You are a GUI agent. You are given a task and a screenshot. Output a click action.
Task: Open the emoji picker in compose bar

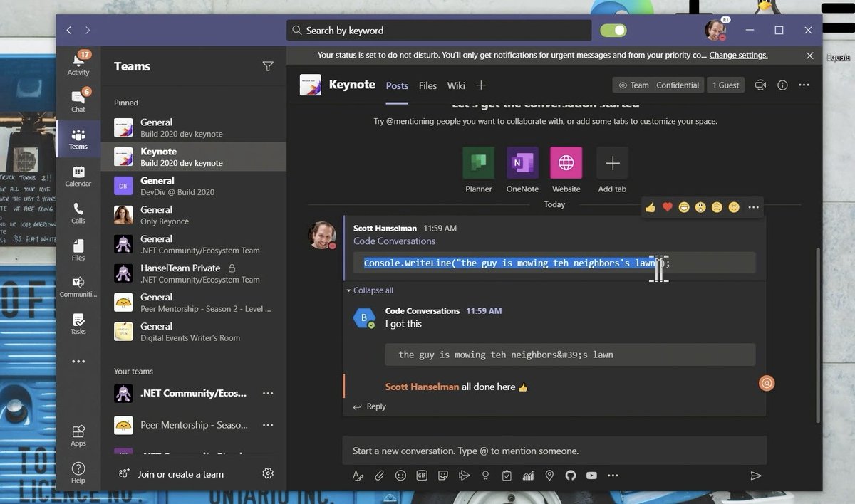pyautogui.click(x=400, y=476)
